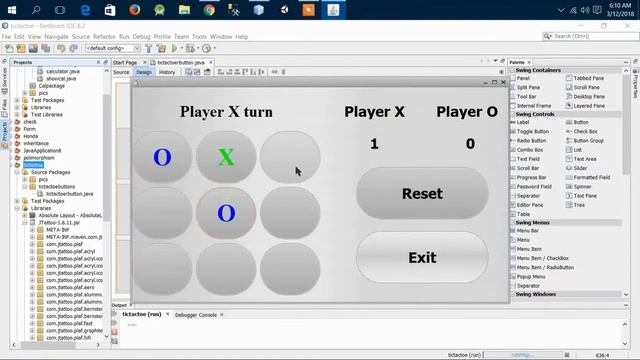The image size is (640, 360).
Task: Click the Profile Project toolbar icon
Action: click(207, 49)
